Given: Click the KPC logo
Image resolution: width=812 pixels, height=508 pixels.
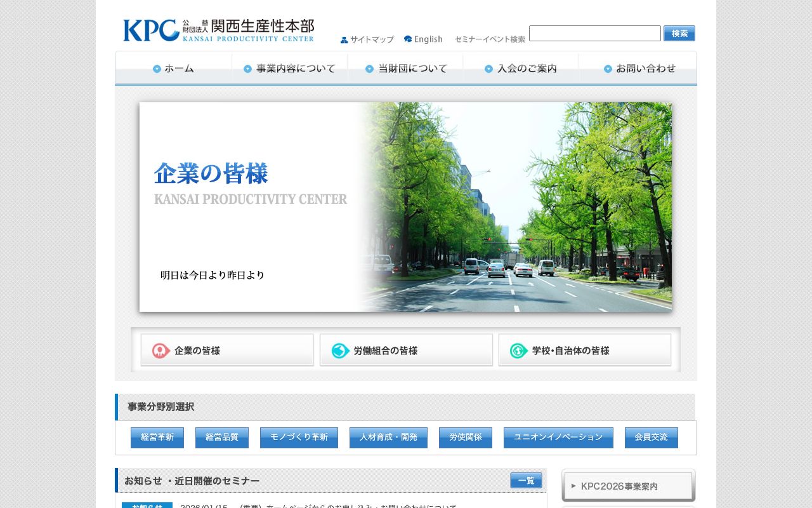Looking at the screenshot, I should pos(218,29).
